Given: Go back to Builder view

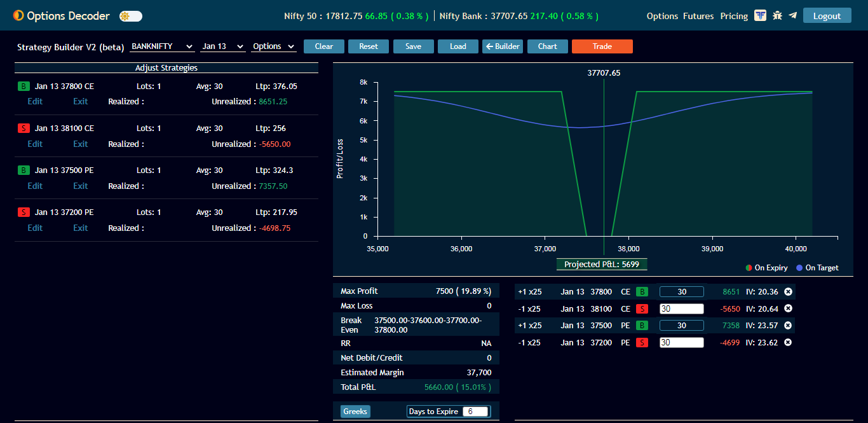Looking at the screenshot, I should [x=503, y=46].
